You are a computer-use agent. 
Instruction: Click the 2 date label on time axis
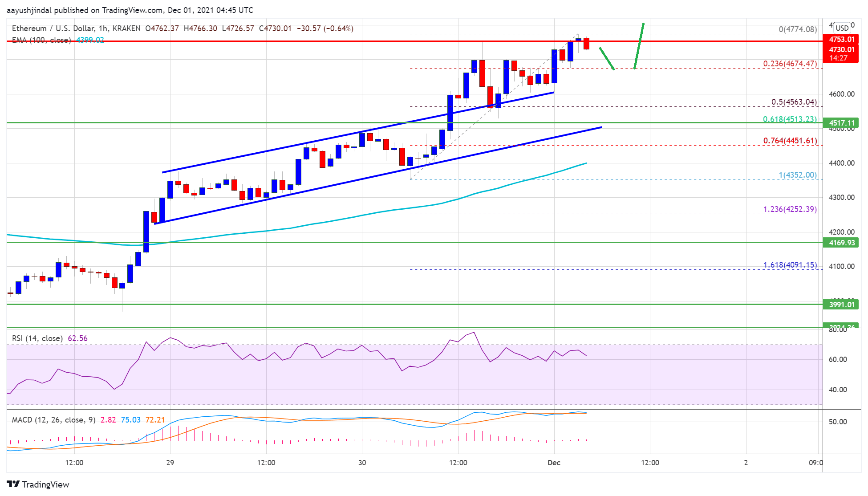[x=746, y=463]
